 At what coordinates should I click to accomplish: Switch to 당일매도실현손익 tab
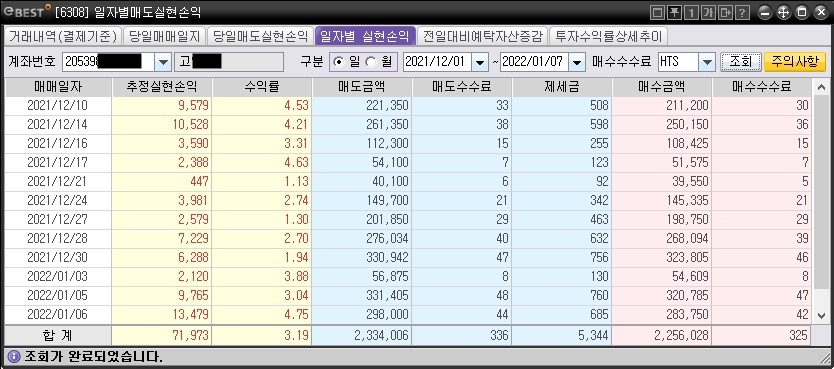click(x=260, y=36)
